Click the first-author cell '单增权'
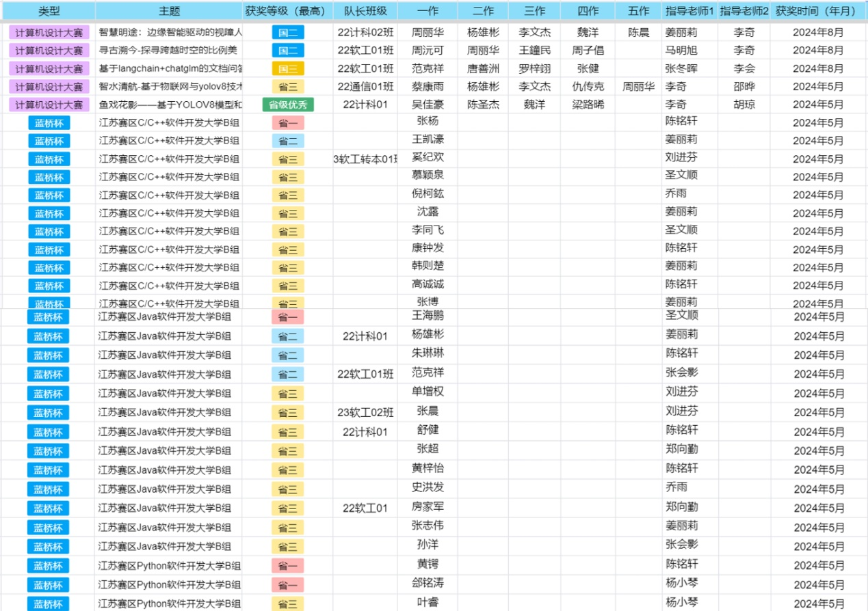This screenshot has width=868, height=611. point(428,392)
